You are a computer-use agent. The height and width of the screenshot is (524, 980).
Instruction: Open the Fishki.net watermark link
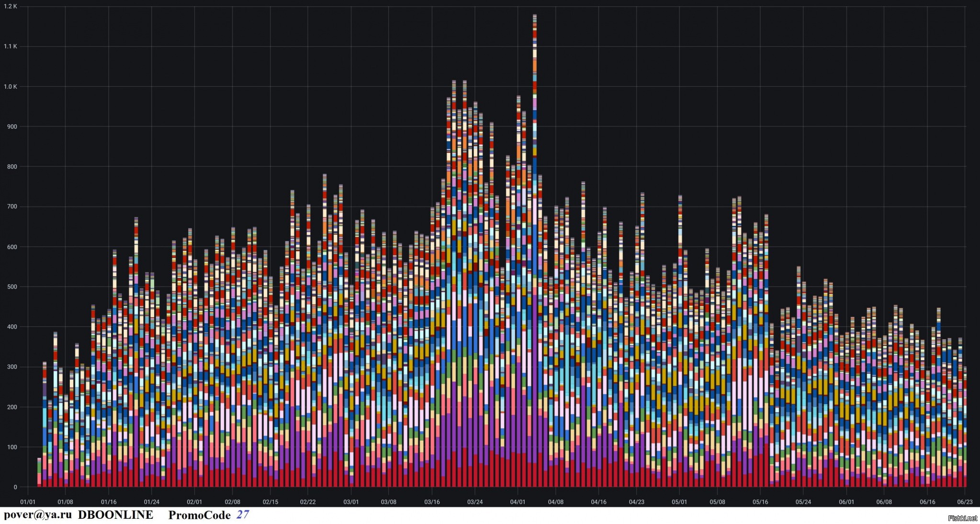tap(962, 518)
